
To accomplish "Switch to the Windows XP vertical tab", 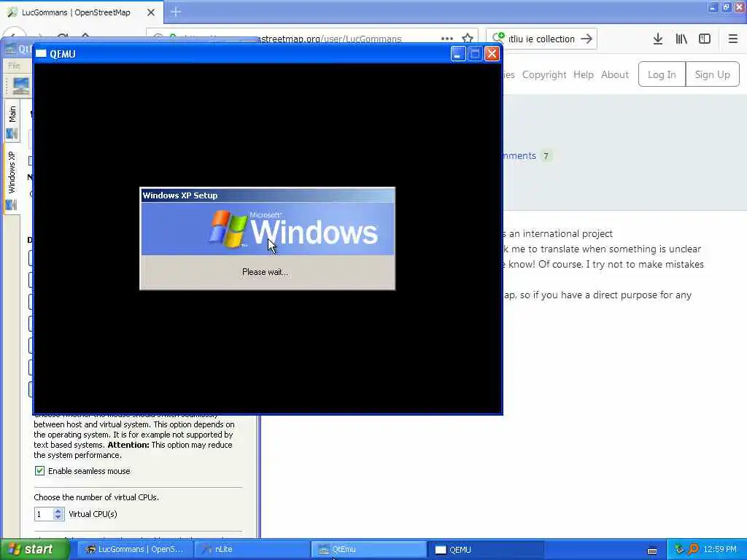I will [x=12, y=179].
